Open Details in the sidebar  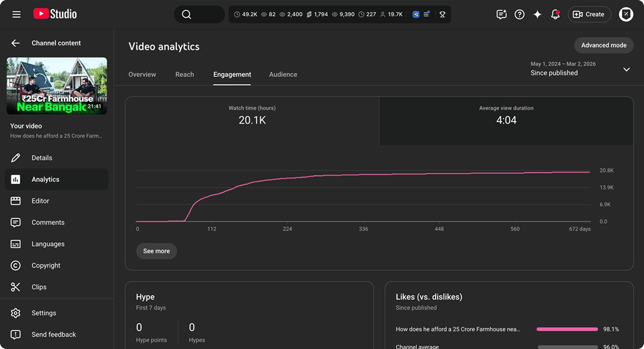56,158
